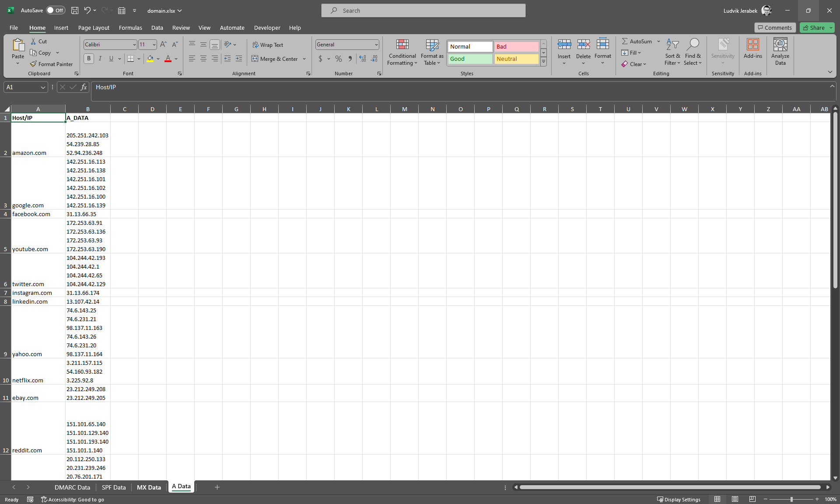Viewport: 840px width, 504px height.
Task: Click the Borders icon
Action: [x=130, y=59]
